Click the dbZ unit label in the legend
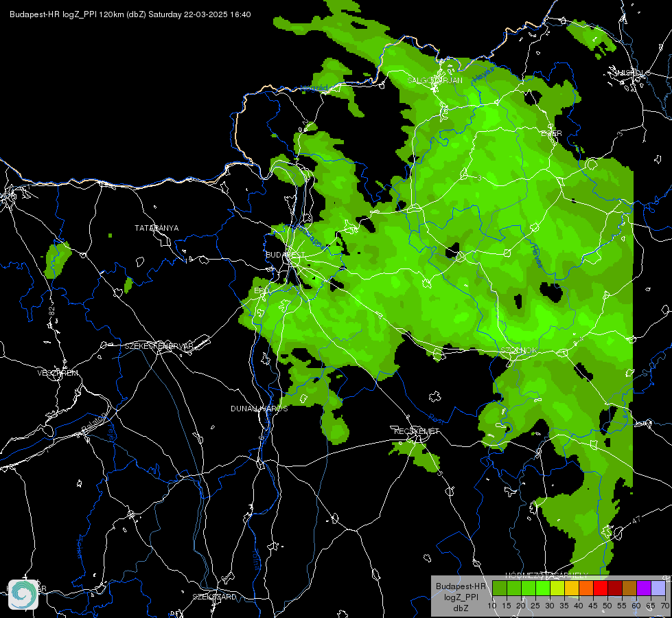672x618 pixels. [461, 608]
